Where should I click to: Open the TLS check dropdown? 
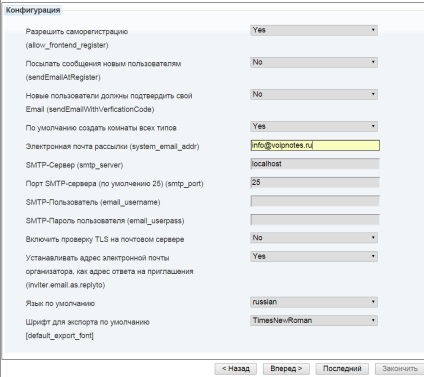point(314,238)
